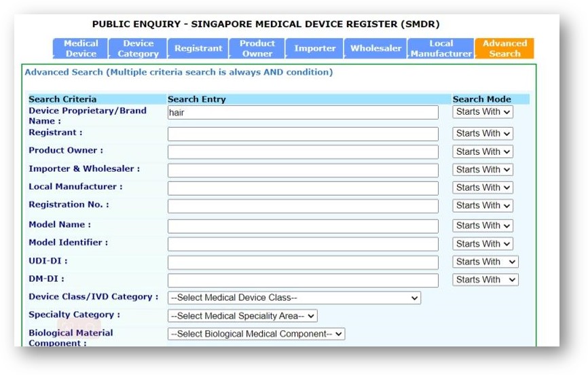Viewport: 588px width, 375px height.
Task: Expand search mode dropdown for Product Owner
Action: (x=483, y=151)
